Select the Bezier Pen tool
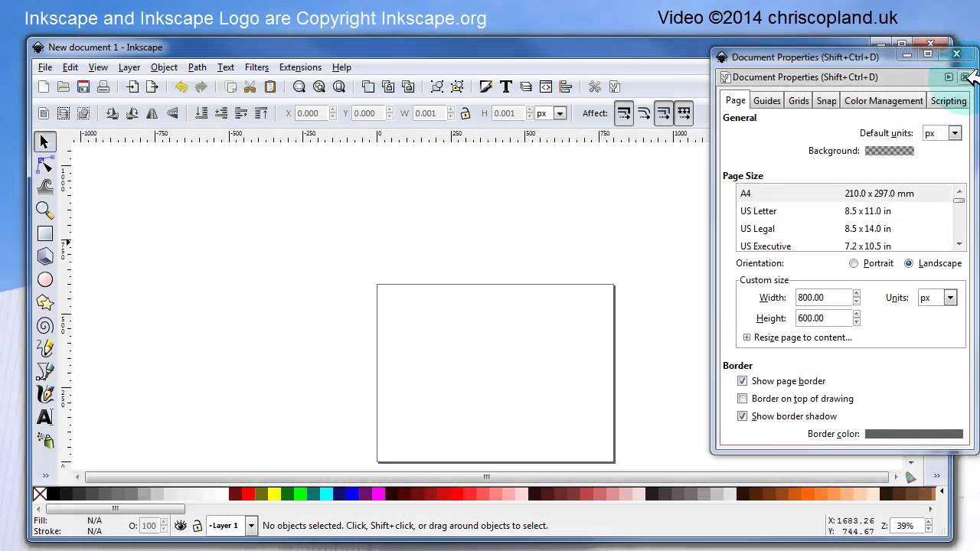This screenshot has width=980, height=551. [44, 371]
